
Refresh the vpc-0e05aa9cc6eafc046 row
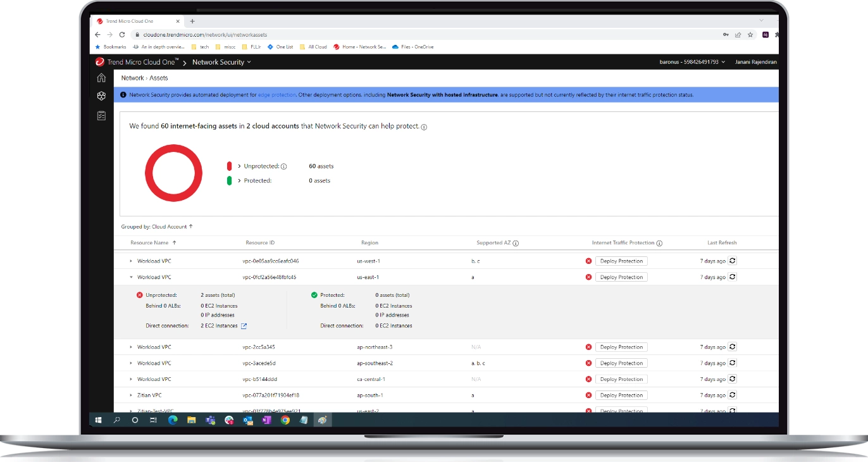pos(732,261)
